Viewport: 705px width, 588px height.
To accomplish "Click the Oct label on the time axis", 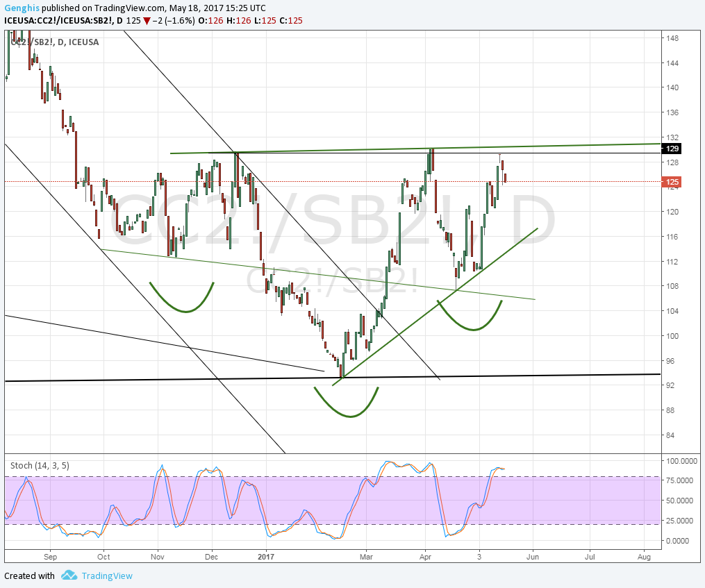I will pos(104,557).
